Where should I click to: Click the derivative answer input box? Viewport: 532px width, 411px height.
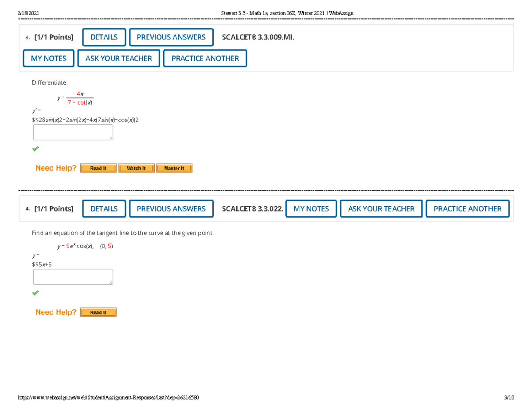[x=73, y=133]
